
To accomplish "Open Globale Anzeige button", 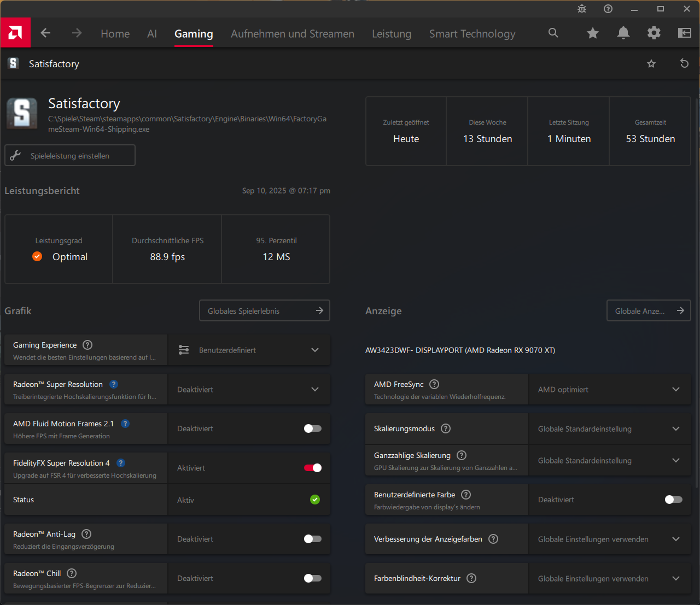I will click(649, 310).
